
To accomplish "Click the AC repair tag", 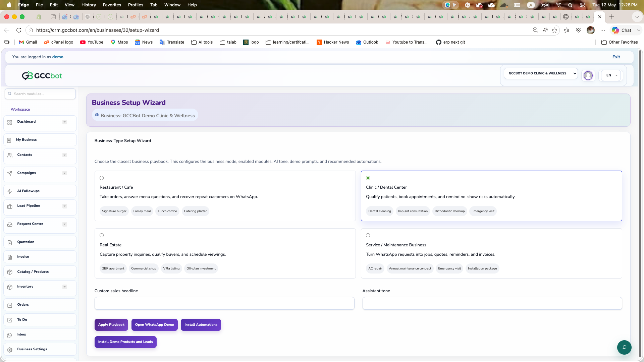I will tap(375, 268).
